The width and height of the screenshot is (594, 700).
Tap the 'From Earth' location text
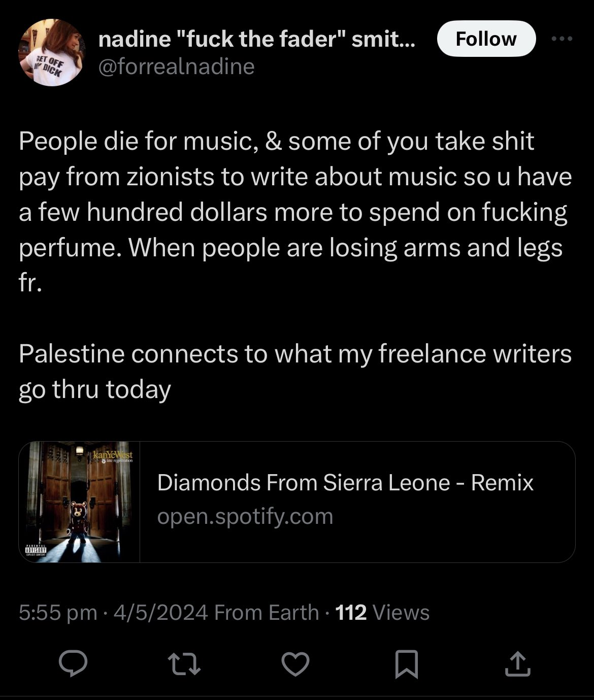click(x=267, y=612)
